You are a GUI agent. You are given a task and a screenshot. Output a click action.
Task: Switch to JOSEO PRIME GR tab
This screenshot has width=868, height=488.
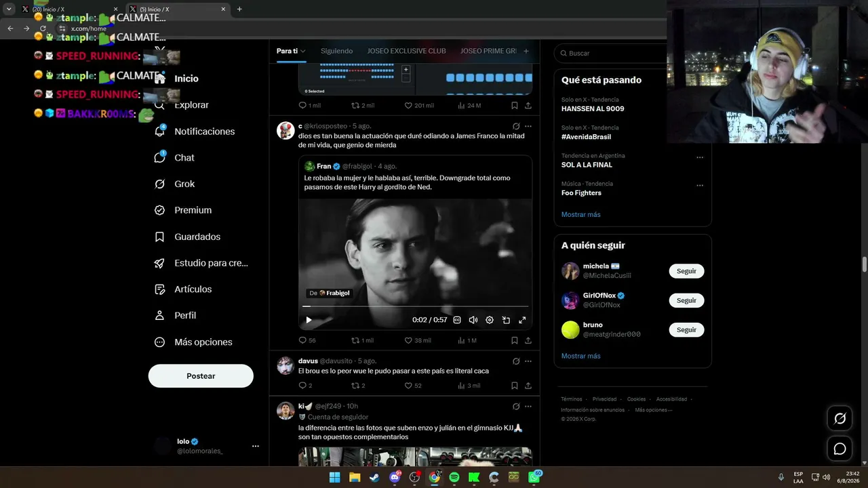click(x=488, y=51)
